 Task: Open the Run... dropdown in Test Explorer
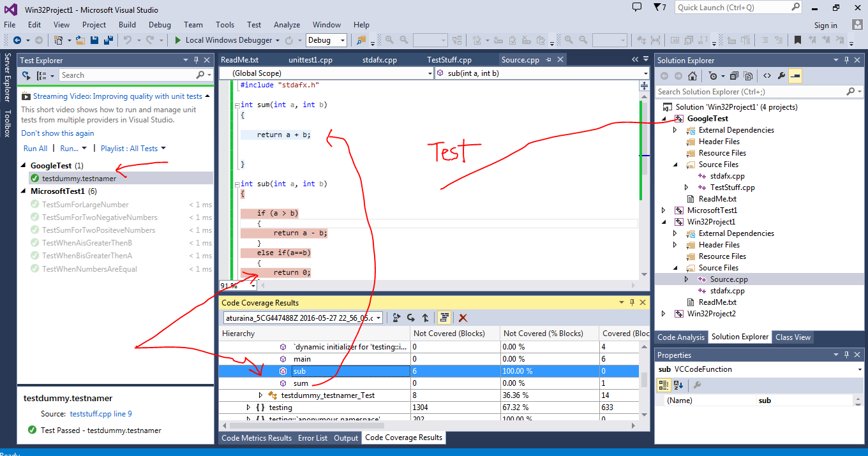point(73,148)
